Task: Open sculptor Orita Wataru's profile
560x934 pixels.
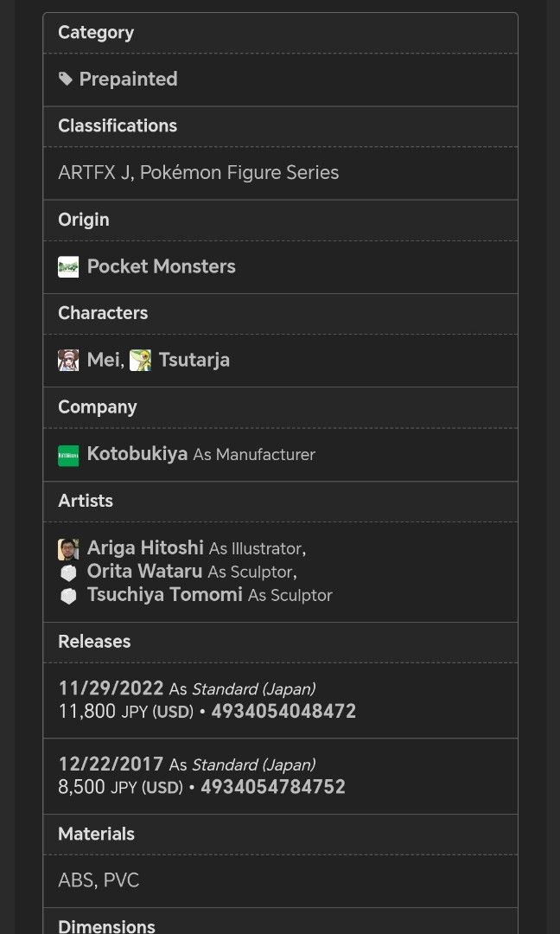Action: [144, 572]
